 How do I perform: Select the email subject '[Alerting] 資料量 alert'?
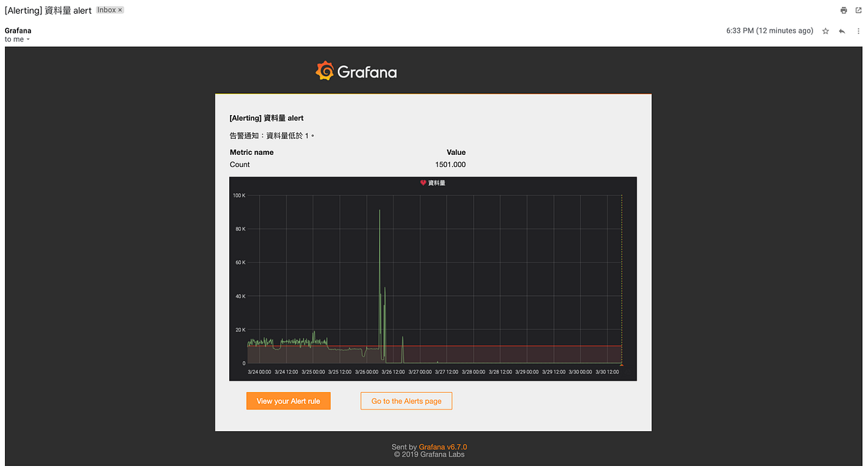(x=48, y=10)
